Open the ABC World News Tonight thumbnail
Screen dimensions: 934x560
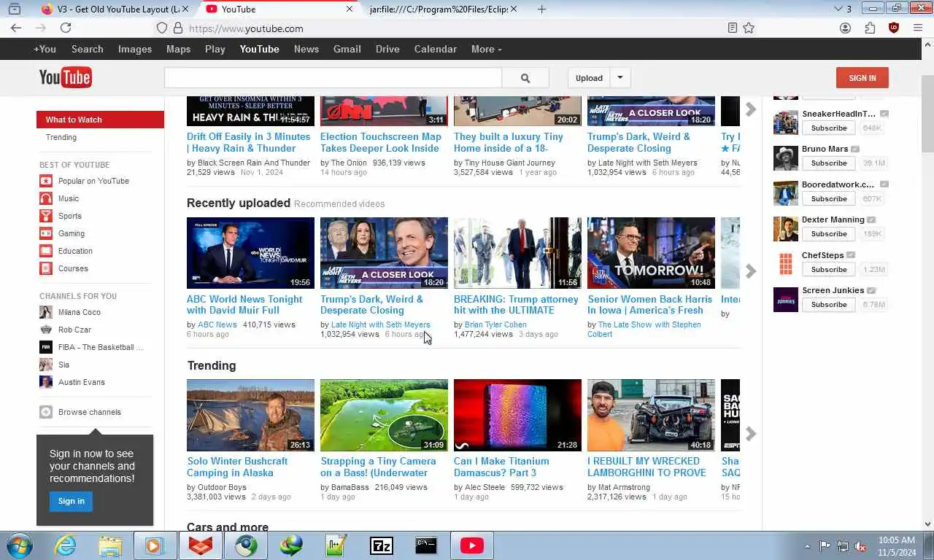(x=250, y=253)
